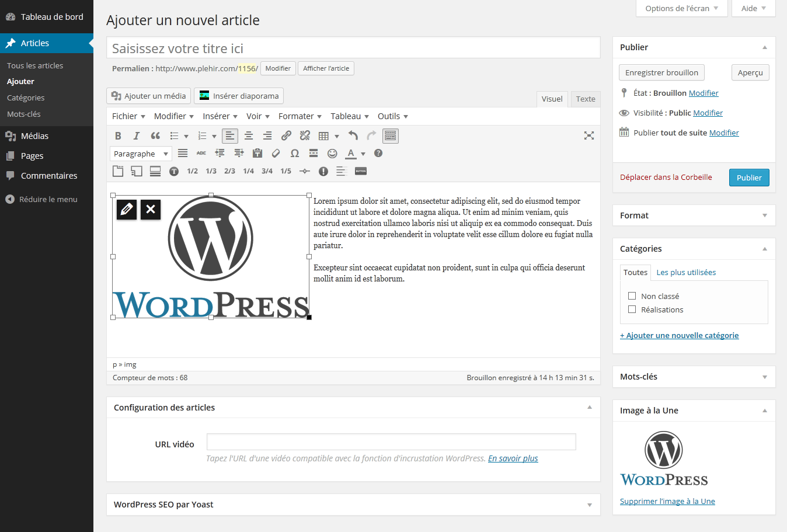Switch to Les plus utilisées tab
The height and width of the screenshot is (532, 787).
(686, 272)
